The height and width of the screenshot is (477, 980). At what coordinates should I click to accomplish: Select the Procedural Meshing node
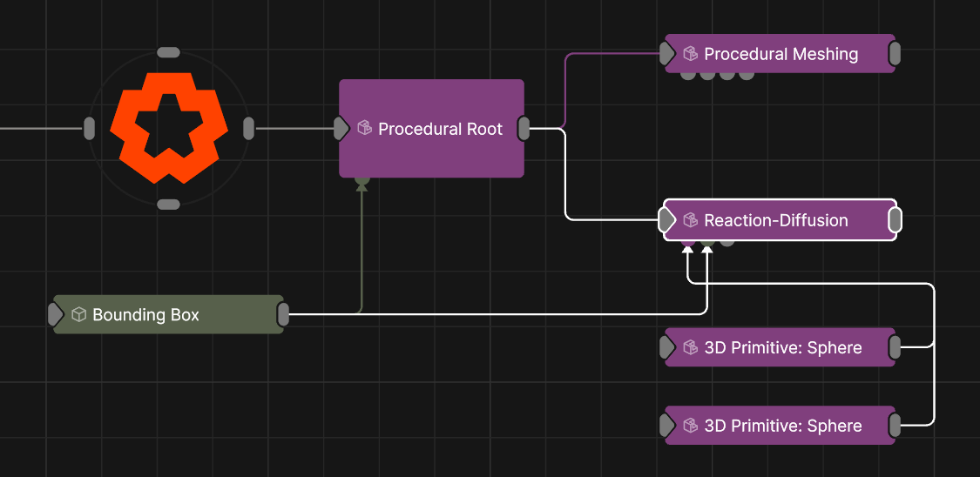point(780,54)
